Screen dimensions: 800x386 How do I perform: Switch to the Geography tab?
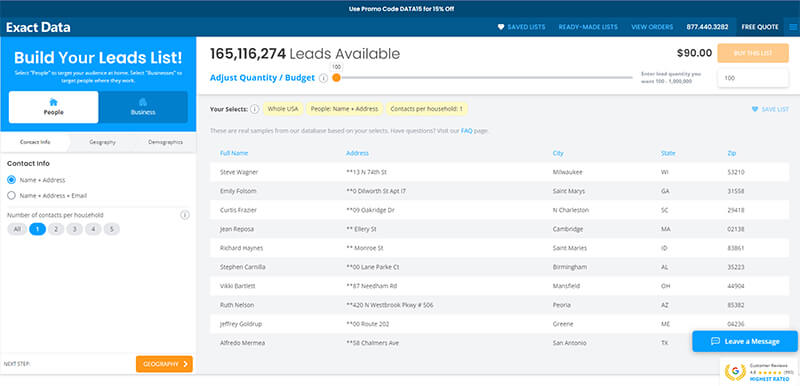[102, 142]
